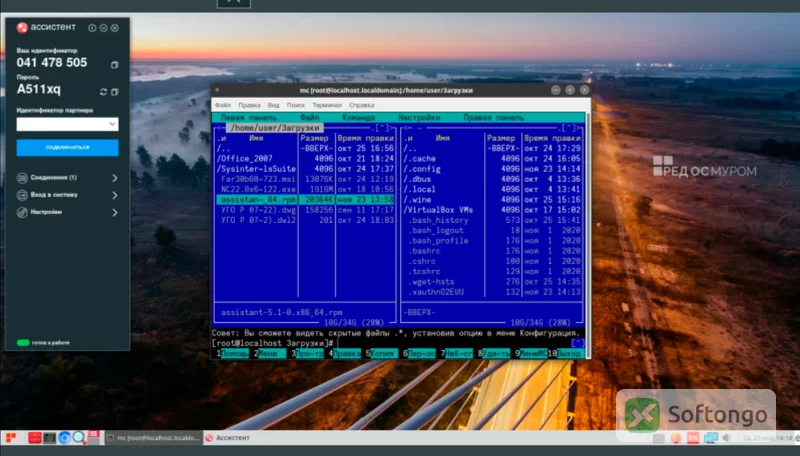800x456 pixels.
Task: Open the Терминал menu
Action: (x=327, y=105)
